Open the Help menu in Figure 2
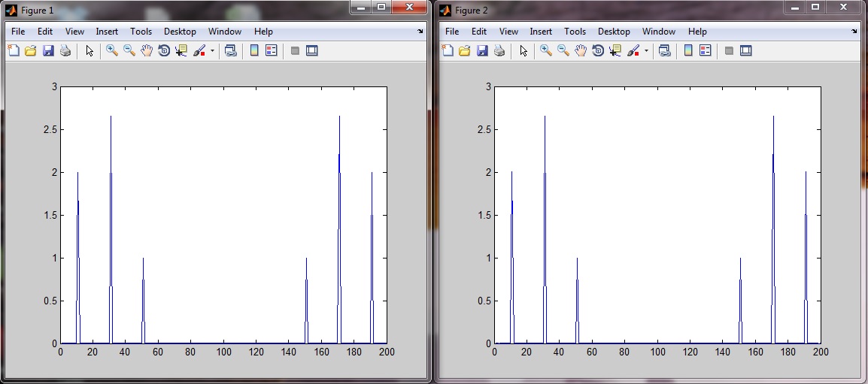Screen dimensions: 868x384 tap(697, 32)
